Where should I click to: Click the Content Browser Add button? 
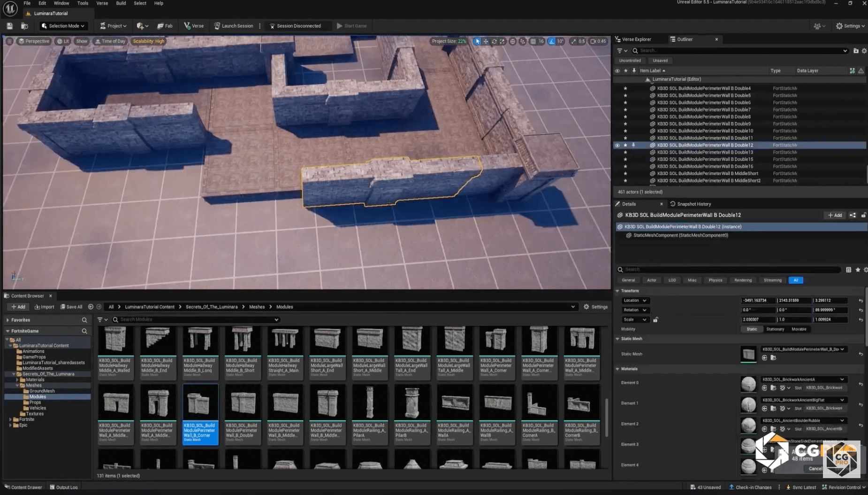[18, 307]
